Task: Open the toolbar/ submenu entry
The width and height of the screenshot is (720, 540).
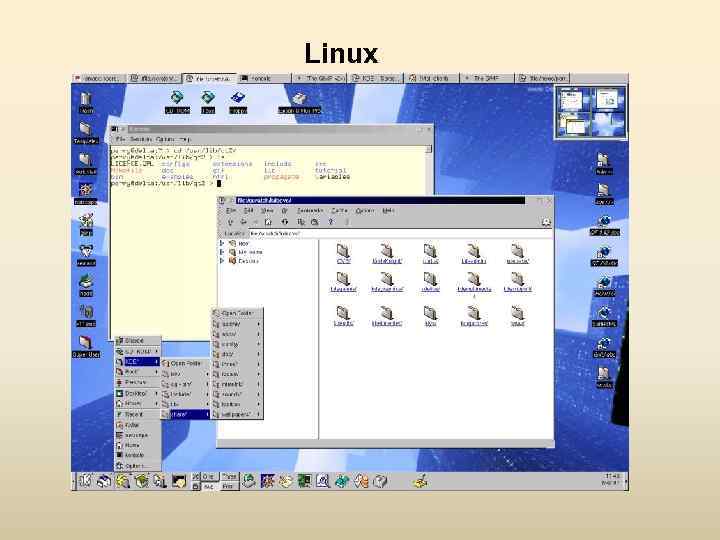Action: [x=237, y=404]
